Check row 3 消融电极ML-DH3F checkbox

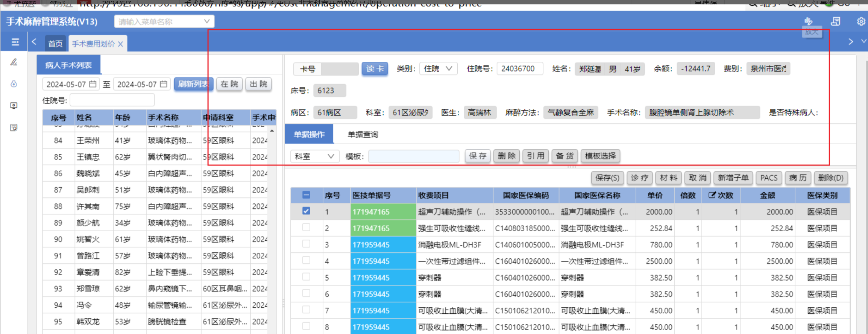click(306, 244)
